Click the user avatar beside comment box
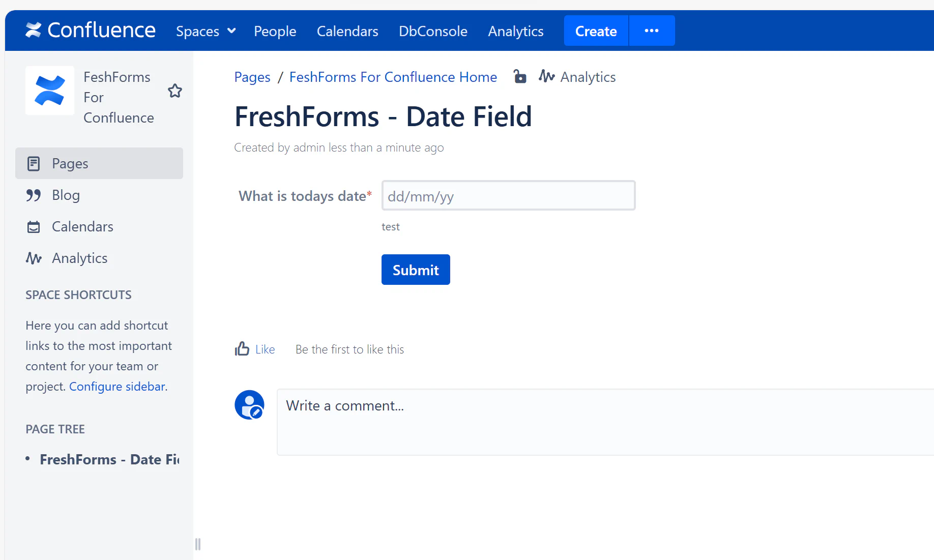 (x=249, y=405)
